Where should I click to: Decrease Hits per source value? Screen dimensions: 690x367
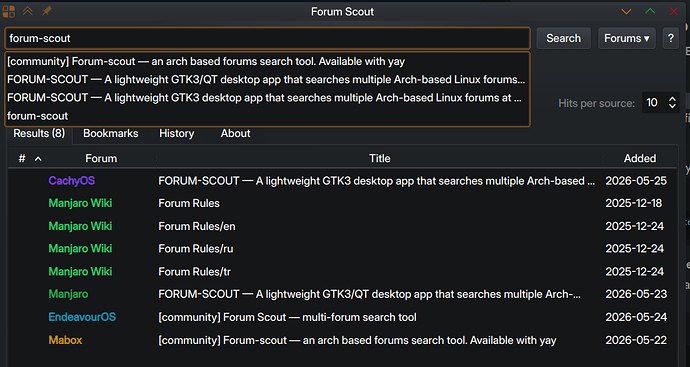[x=672, y=106]
